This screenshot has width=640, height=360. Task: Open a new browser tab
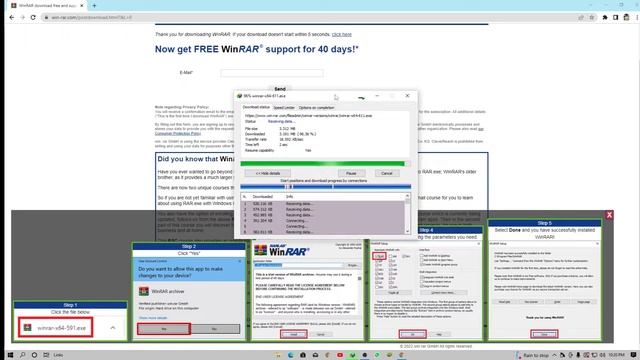(94, 6)
